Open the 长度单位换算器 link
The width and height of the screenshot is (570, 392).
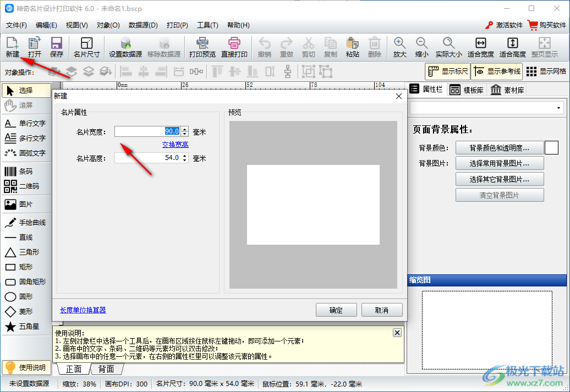click(83, 310)
